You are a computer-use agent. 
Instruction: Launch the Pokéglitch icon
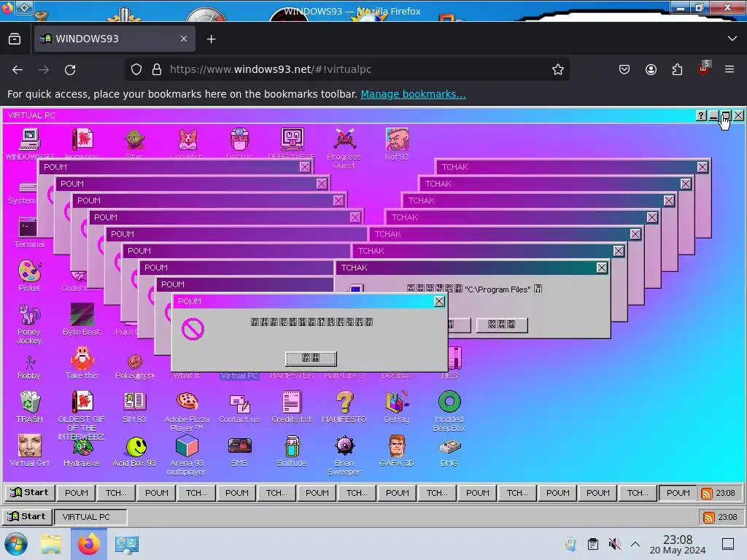(x=134, y=367)
